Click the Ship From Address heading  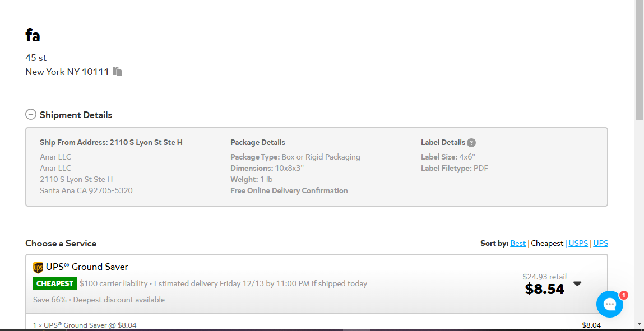click(112, 142)
